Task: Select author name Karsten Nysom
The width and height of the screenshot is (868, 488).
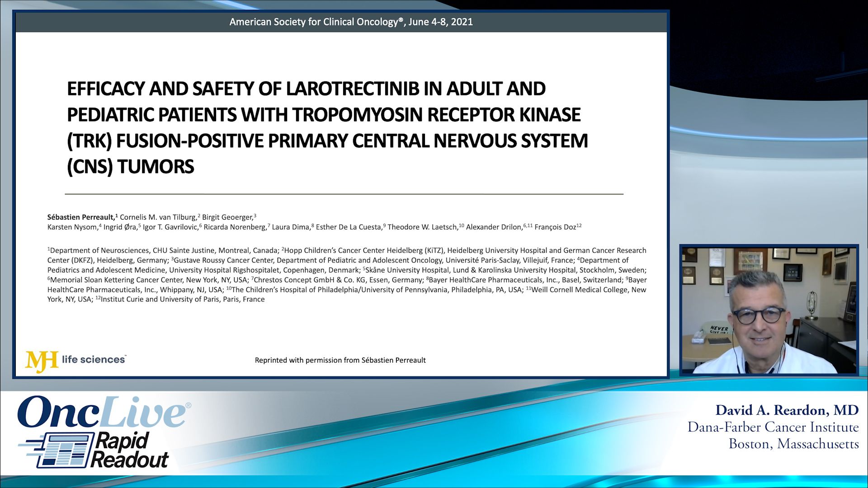Action: pyautogui.click(x=72, y=227)
